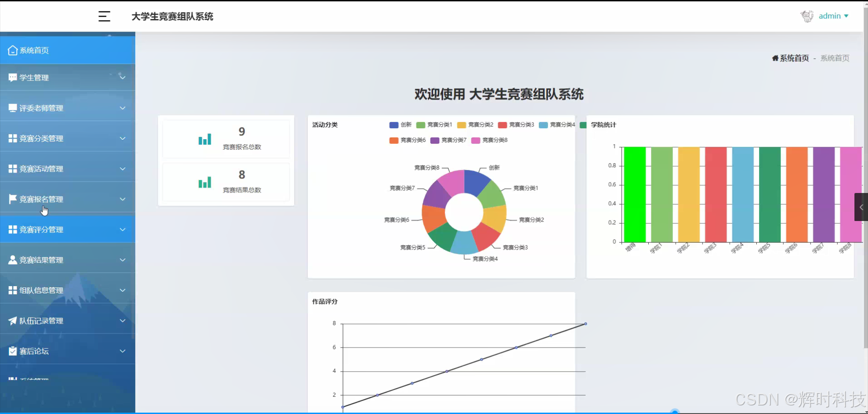The width and height of the screenshot is (868, 414).
Task: Toggle the 竞赛分类6 legend entry
Action: pyautogui.click(x=407, y=140)
